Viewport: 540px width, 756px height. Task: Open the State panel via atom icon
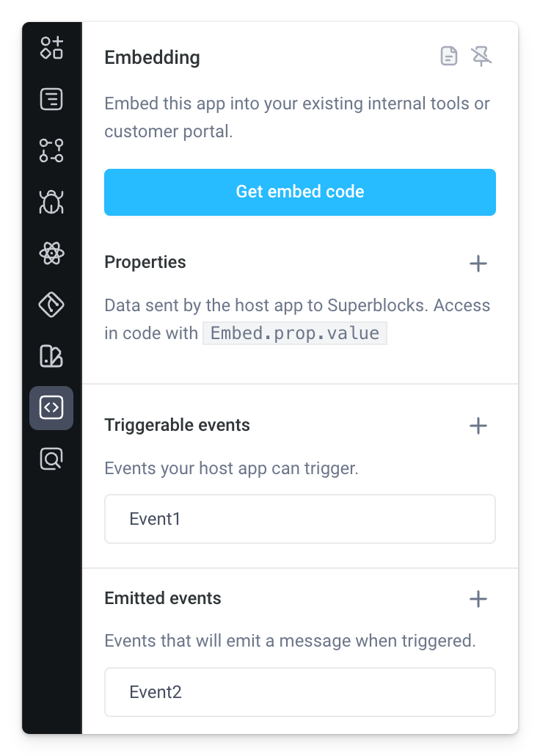(51, 253)
